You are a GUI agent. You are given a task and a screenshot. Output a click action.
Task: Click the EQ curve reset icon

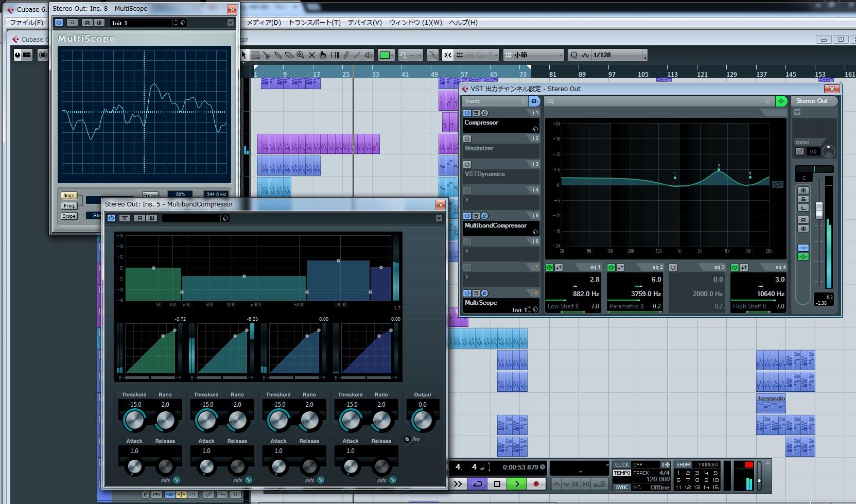[x=777, y=184]
